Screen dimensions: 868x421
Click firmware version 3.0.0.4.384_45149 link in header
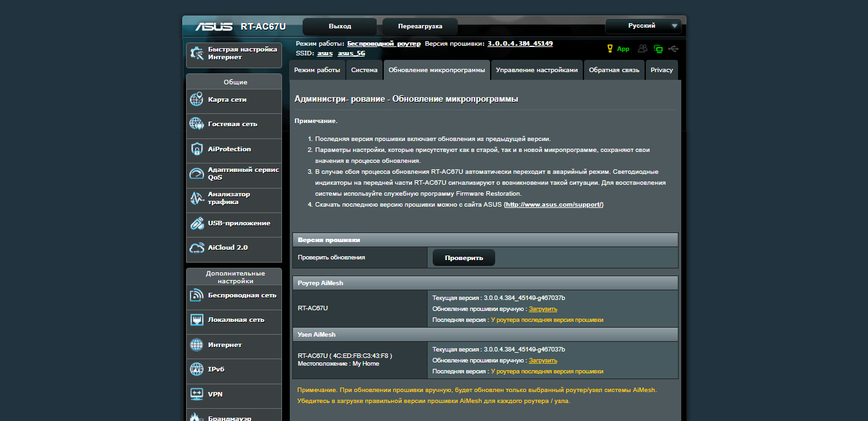(x=520, y=44)
